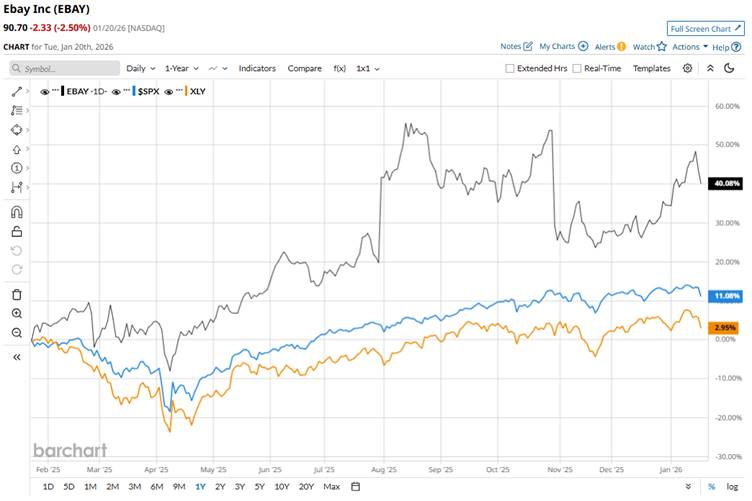Click the Symbol search field
The height and width of the screenshot is (501, 752).
(x=65, y=68)
